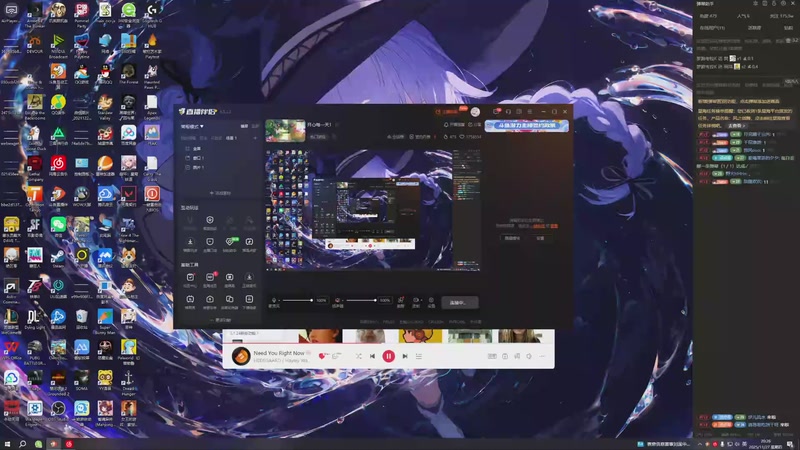Open the taskbar search icon
This screenshot has width=800, height=450.
pos(22,444)
